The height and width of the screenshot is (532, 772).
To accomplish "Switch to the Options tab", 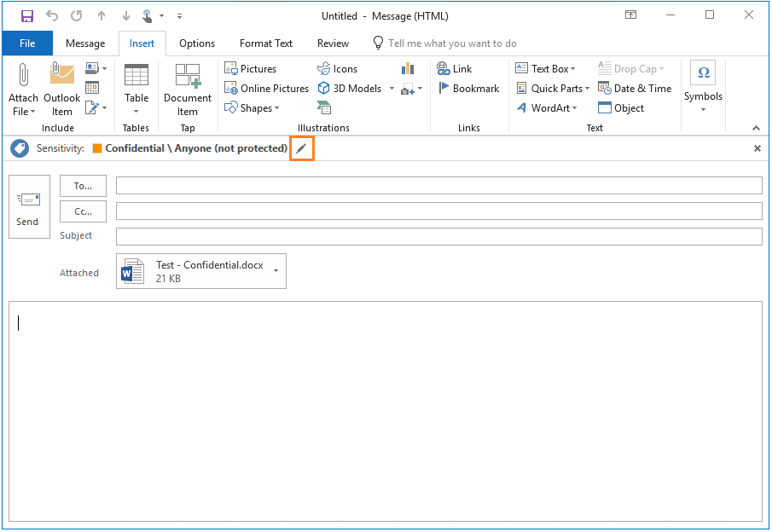I will (x=197, y=43).
